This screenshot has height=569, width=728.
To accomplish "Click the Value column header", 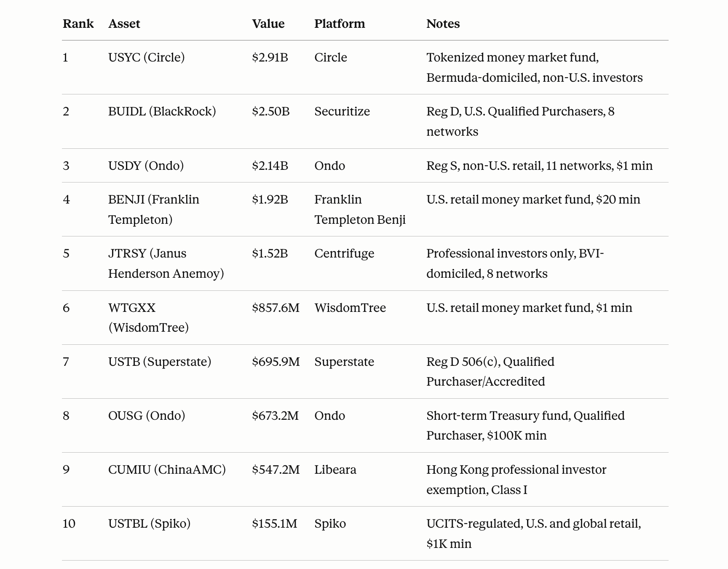I will tap(268, 24).
